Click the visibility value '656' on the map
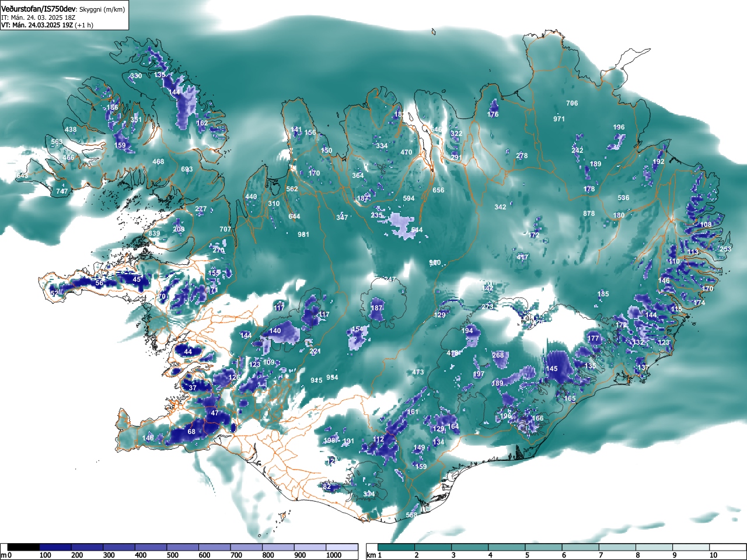Screen dimensions: 747x560 [x=438, y=190]
